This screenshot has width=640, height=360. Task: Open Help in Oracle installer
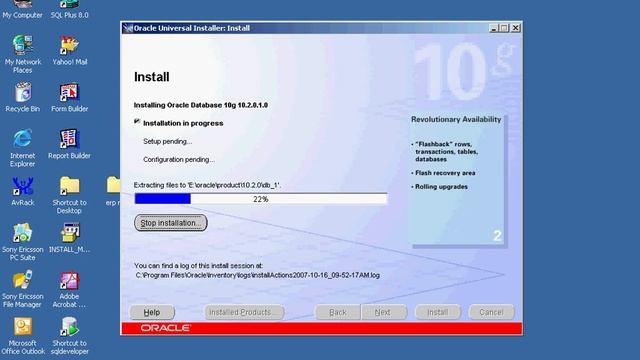tap(152, 312)
